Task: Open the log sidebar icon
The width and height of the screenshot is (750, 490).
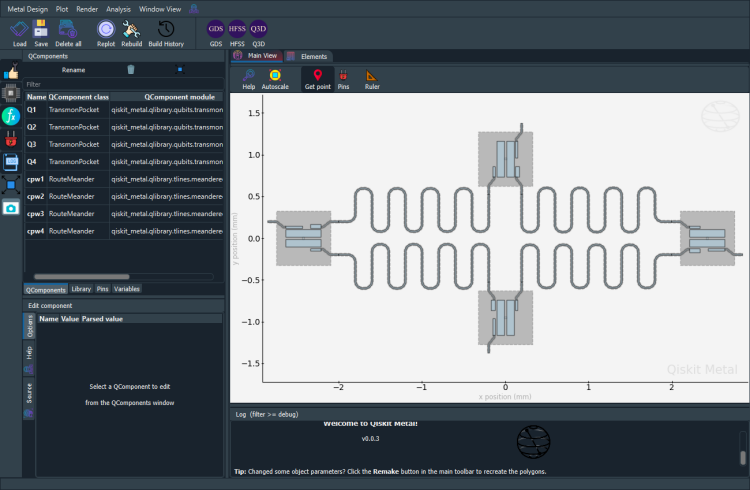Action: [11, 162]
